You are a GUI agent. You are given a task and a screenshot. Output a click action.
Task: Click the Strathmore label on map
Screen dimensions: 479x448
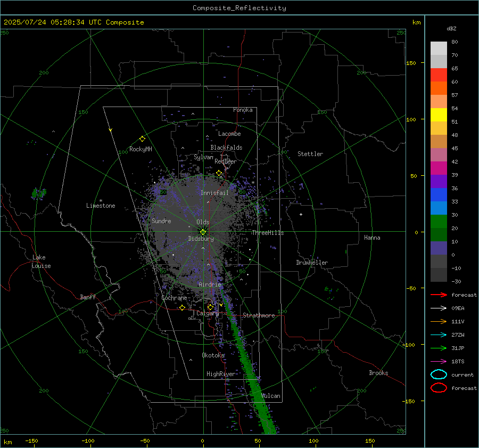point(259,315)
